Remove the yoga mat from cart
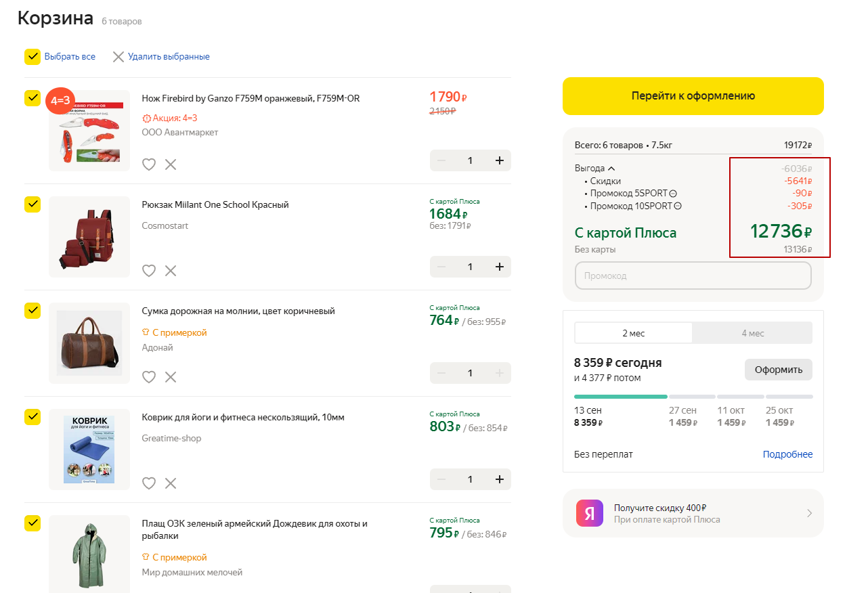The image size is (868, 593). [x=171, y=483]
